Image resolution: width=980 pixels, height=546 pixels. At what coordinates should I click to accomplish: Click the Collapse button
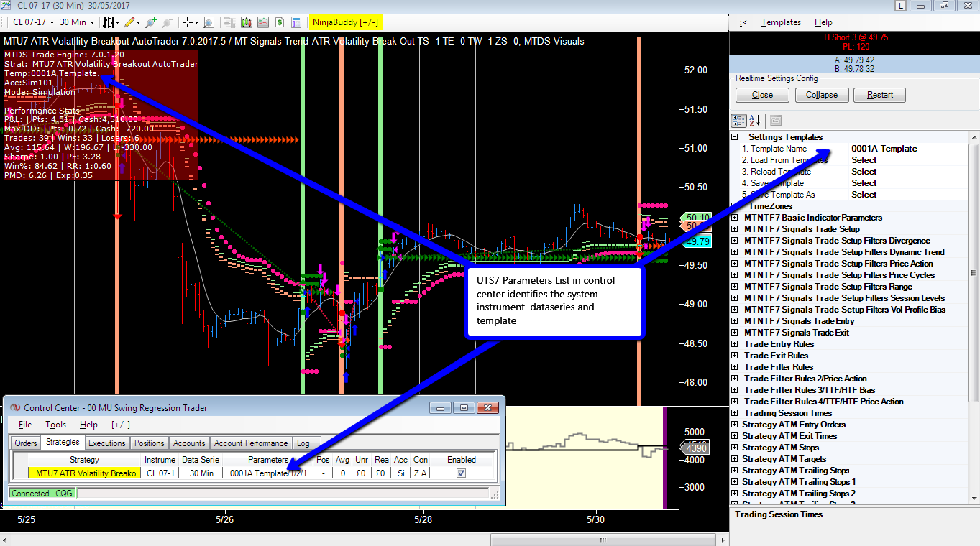point(821,95)
